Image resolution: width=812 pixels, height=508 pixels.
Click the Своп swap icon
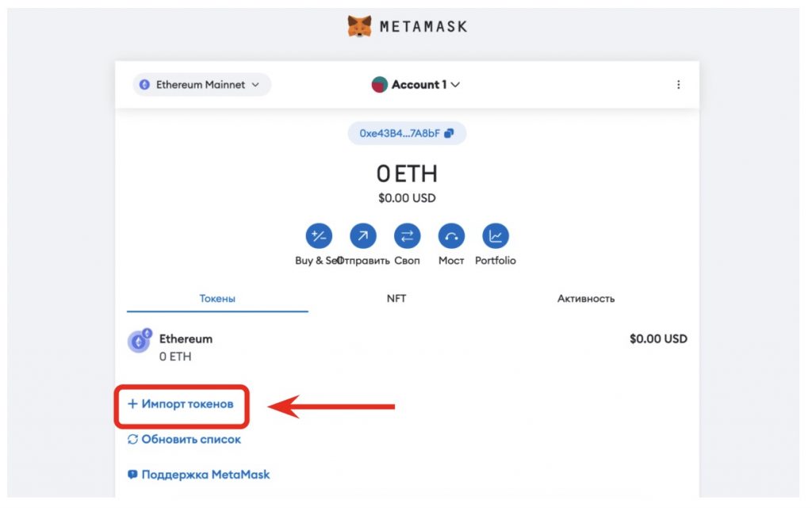coord(407,236)
